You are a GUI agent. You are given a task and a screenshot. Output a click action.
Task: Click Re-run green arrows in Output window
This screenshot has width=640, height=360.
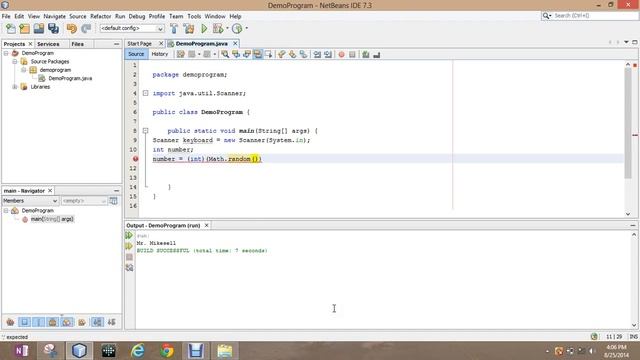pyautogui.click(x=129, y=236)
